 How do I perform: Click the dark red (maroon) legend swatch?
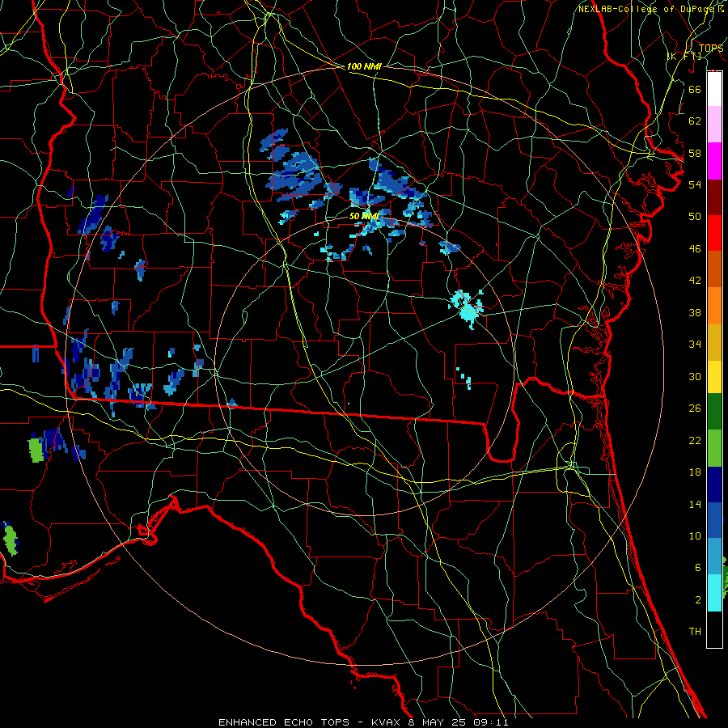coord(714,197)
